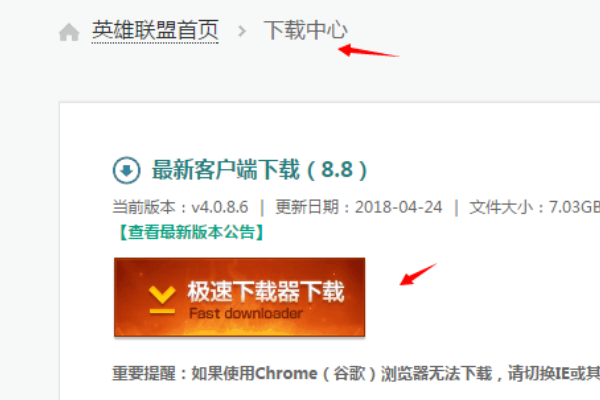Click the Fast downloader English label

[246, 313]
